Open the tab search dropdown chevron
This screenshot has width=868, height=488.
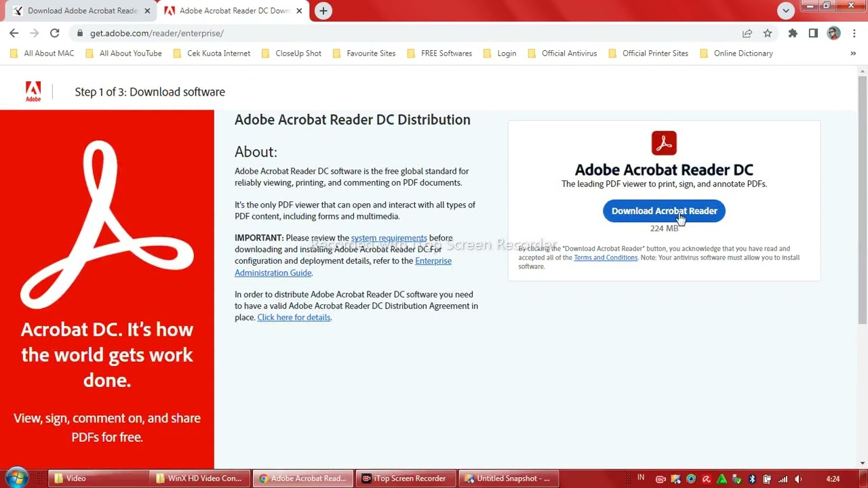(786, 11)
